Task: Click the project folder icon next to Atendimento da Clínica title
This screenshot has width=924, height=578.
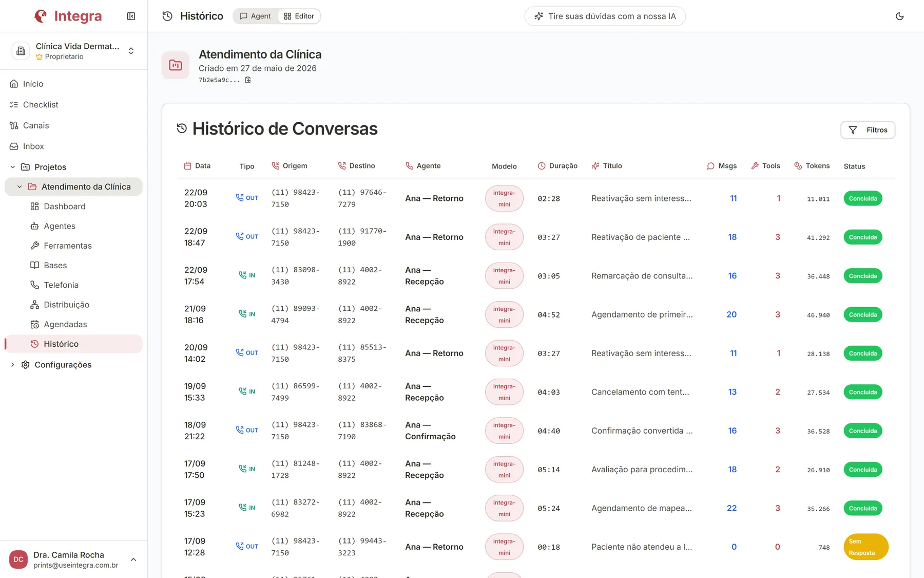Action: click(x=176, y=65)
